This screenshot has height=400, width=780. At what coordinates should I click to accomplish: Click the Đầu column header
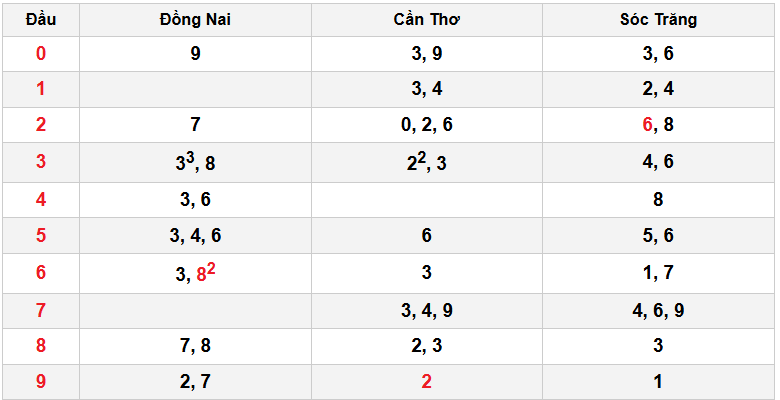(x=41, y=19)
